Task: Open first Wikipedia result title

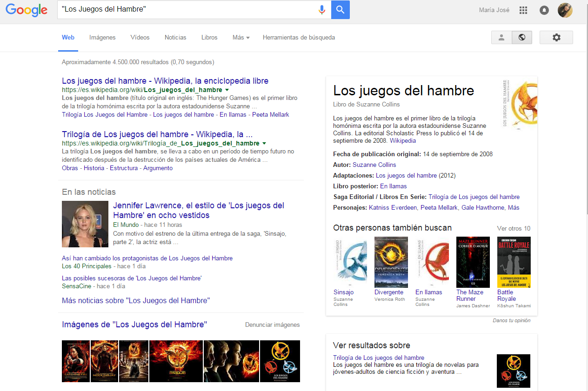Action: 165,81
